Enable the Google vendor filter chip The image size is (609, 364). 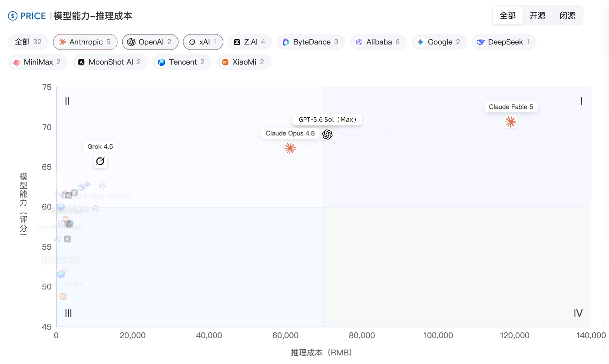click(439, 42)
